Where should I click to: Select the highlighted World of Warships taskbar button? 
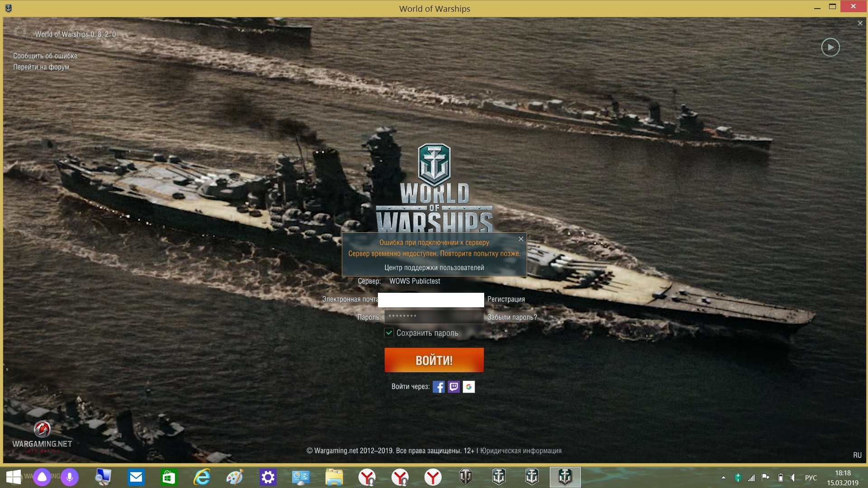click(x=565, y=477)
